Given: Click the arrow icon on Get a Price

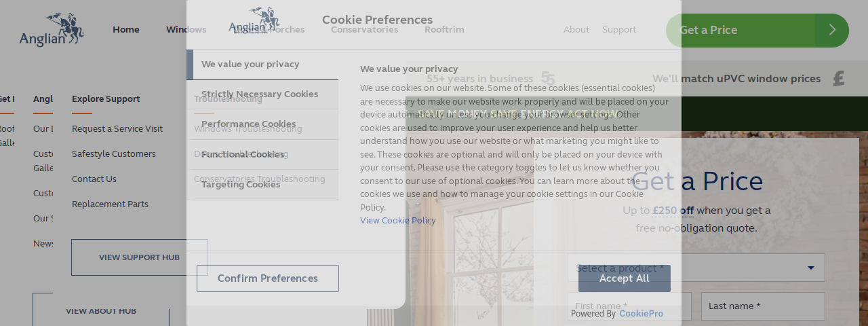Looking at the screenshot, I should pos(832,30).
